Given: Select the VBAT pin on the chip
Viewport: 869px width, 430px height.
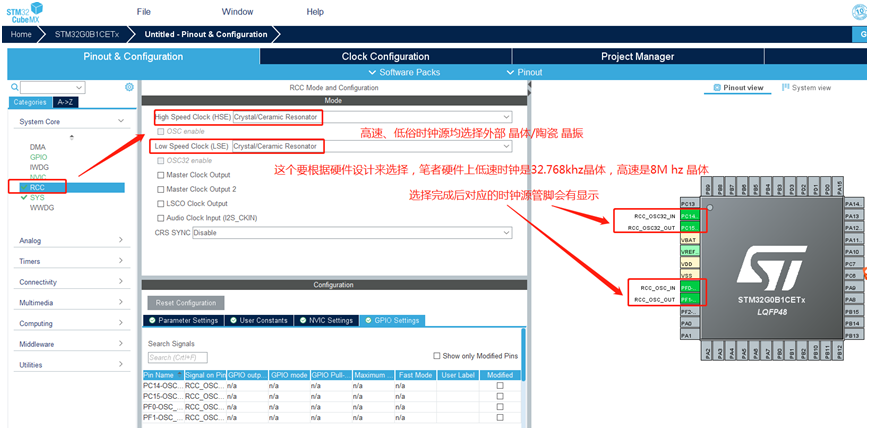Looking at the screenshot, I should pos(689,240).
